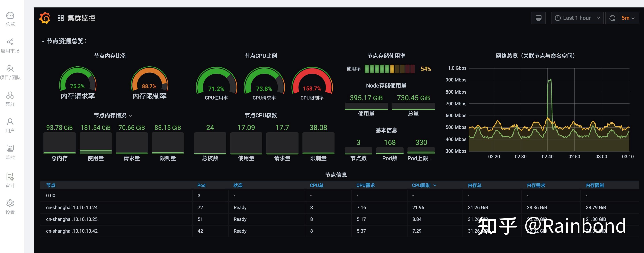644x253 pixels.
Task: Toggle TV view mode monitor icon
Action: coord(538,18)
